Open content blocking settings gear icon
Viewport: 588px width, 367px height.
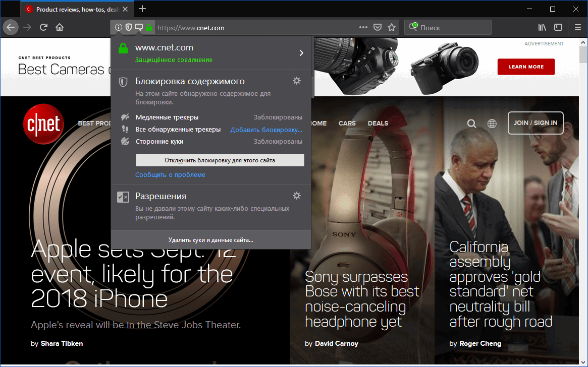coord(297,81)
